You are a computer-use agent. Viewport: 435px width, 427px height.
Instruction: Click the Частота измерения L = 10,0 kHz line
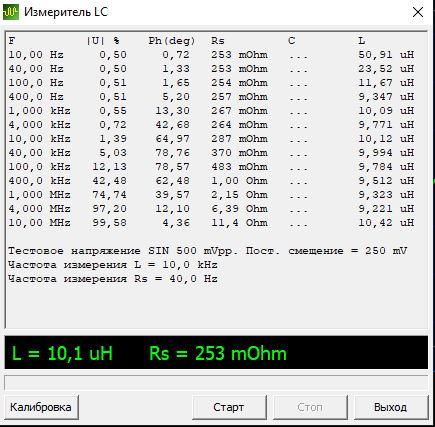point(113,265)
